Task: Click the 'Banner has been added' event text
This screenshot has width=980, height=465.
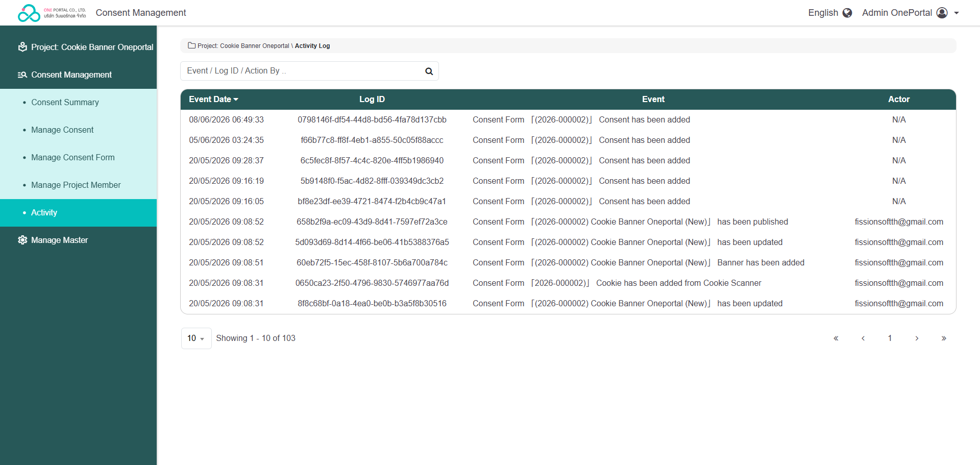Action: pyautogui.click(x=761, y=263)
